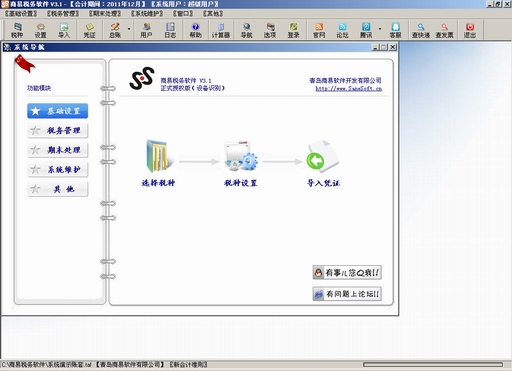This screenshot has width=512, height=371.
Task: Select the 选择税种 folder icon
Action: coord(158,157)
